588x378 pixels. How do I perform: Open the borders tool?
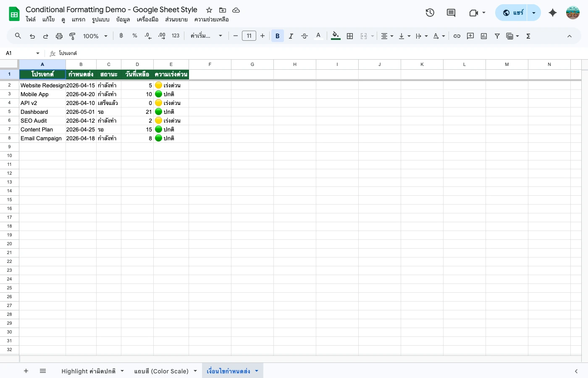tap(350, 36)
